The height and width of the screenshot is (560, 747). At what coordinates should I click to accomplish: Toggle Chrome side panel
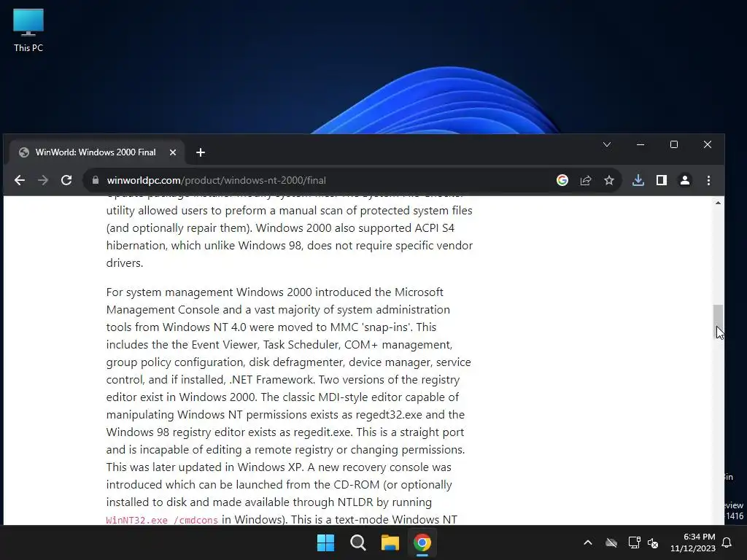(661, 180)
